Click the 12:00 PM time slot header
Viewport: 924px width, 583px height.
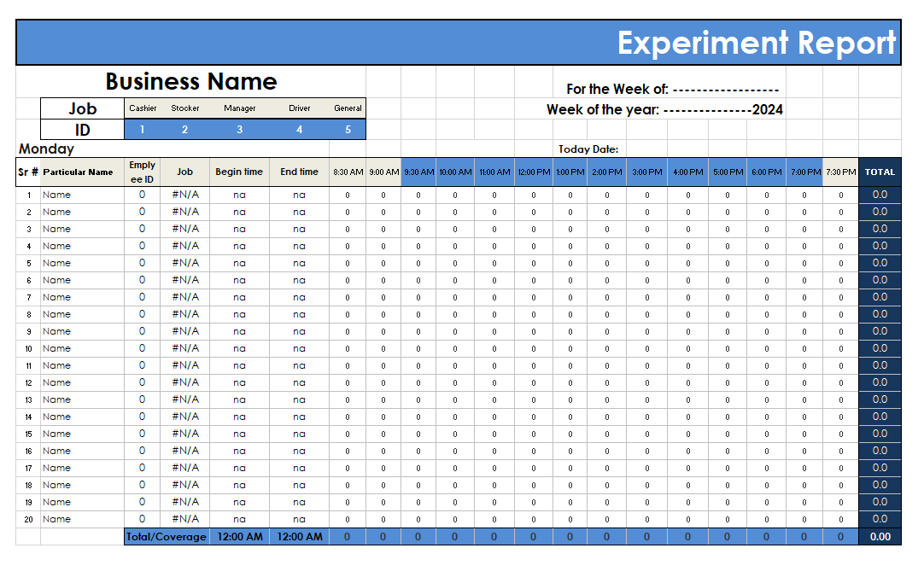pyautogui.click(x=534, y=172)
